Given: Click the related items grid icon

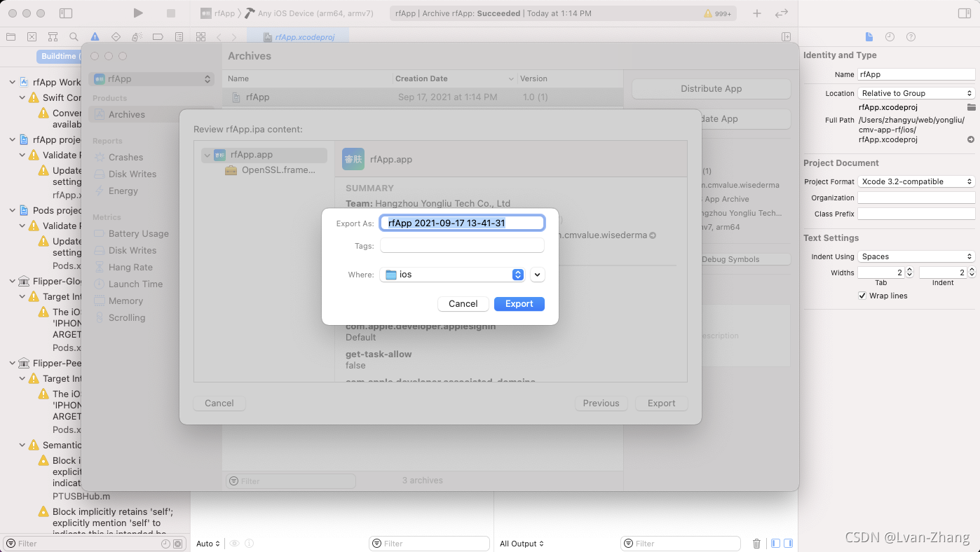Looking at the screenshot, I should pyautogui.click(x=201, y=36).
